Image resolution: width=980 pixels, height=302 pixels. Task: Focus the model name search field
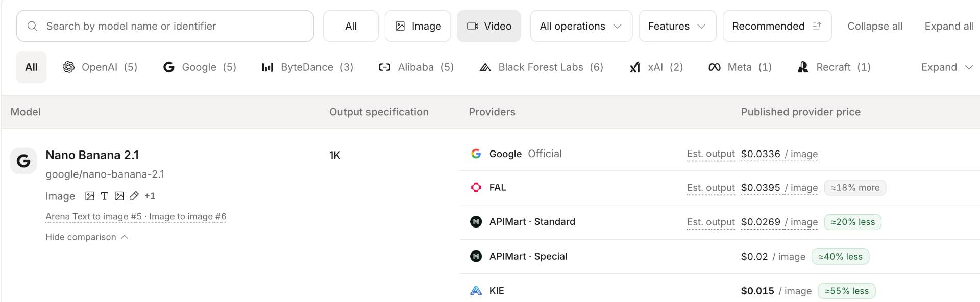point(165,26)
